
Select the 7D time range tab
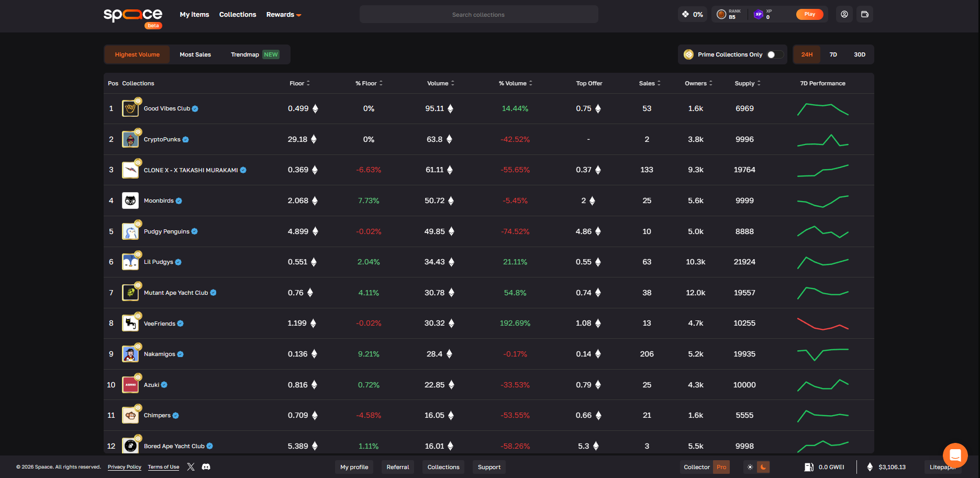click(x=833, y=54)
